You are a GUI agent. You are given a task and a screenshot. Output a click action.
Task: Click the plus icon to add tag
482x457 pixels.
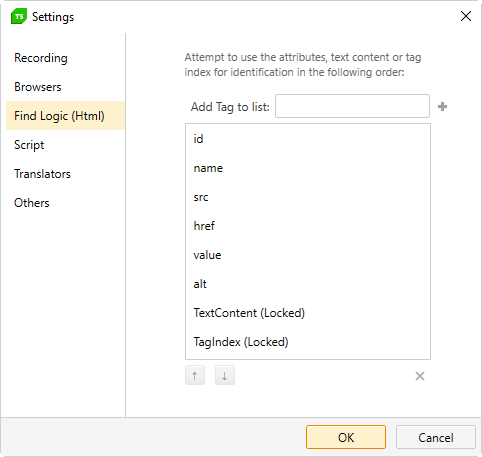coord(442,107)
